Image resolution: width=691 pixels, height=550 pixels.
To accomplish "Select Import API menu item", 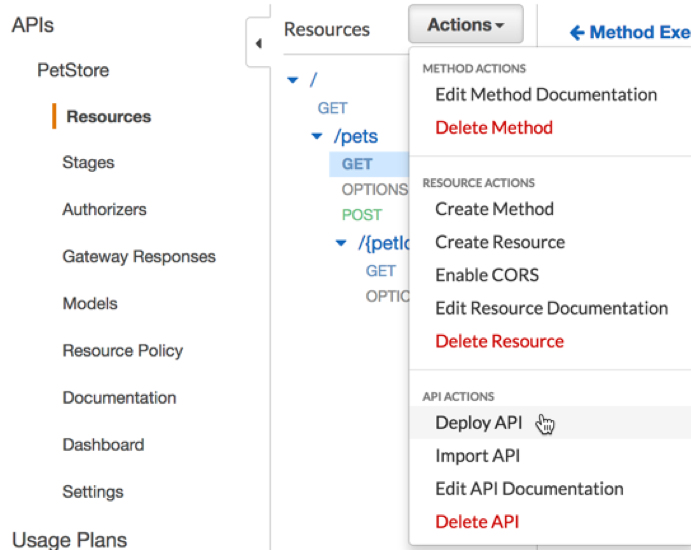I will [x=477, y=456].
